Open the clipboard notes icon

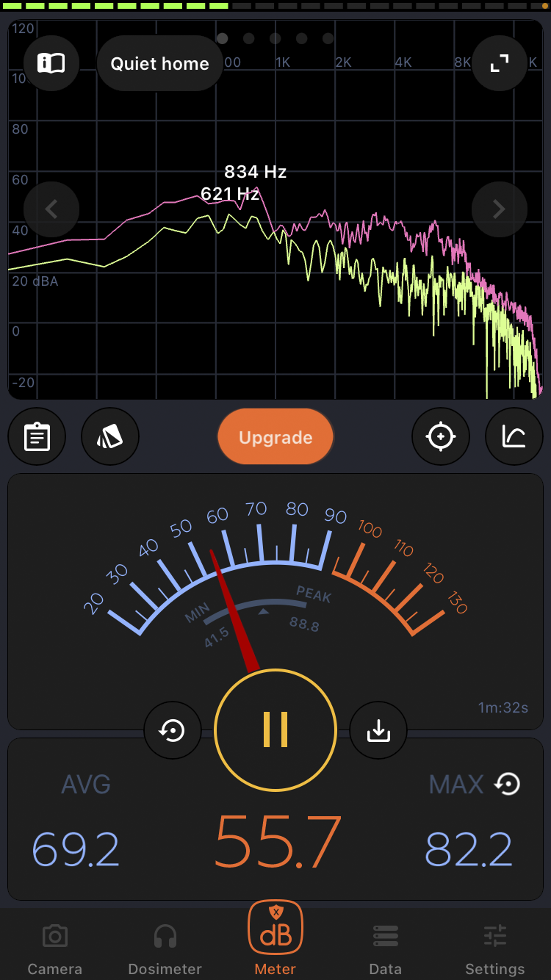[x=37, y=437]
